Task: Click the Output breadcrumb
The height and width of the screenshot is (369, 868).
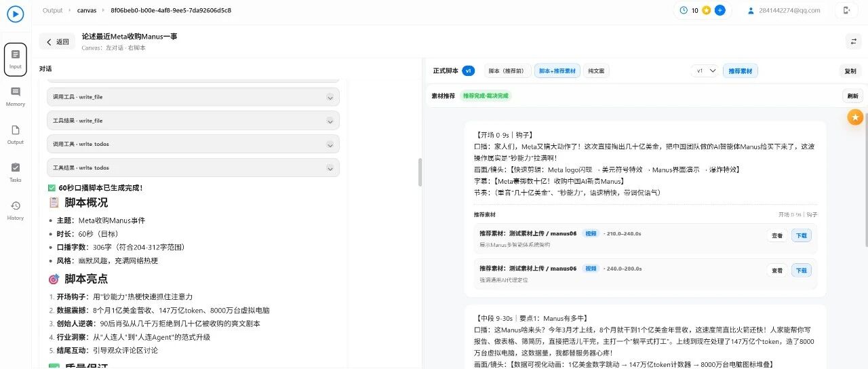Action: click(52, 10)
